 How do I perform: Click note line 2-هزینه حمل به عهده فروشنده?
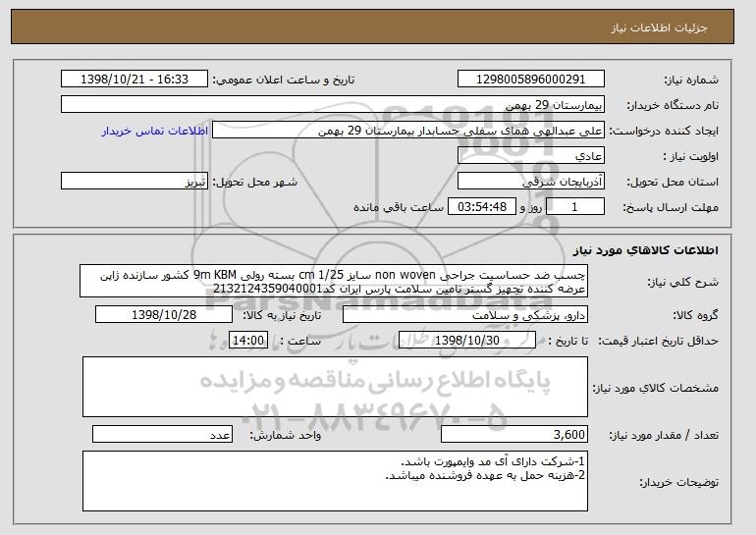(x=485, y=475)
